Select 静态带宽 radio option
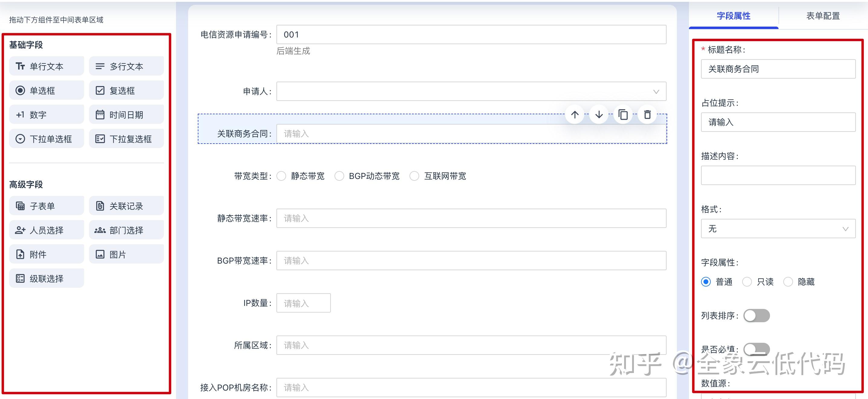The width and height of the screenshot is (868, 399). click(281, 176)
